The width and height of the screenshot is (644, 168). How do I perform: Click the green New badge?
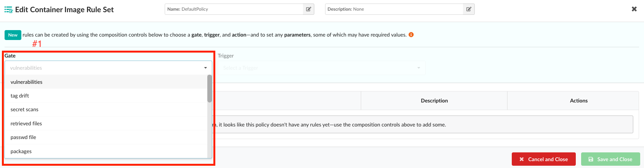(13, 35)
